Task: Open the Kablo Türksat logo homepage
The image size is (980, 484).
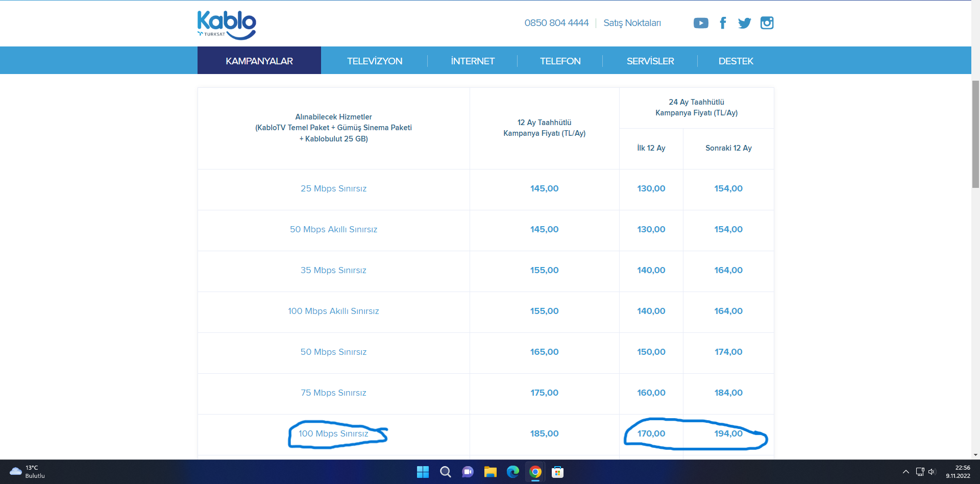Action: 227,25
